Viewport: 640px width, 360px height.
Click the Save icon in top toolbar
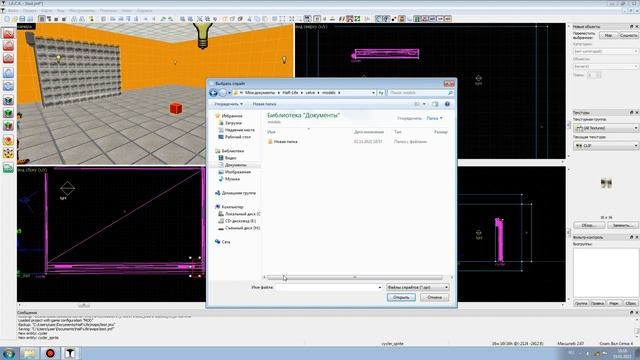(x=22, y=19)
